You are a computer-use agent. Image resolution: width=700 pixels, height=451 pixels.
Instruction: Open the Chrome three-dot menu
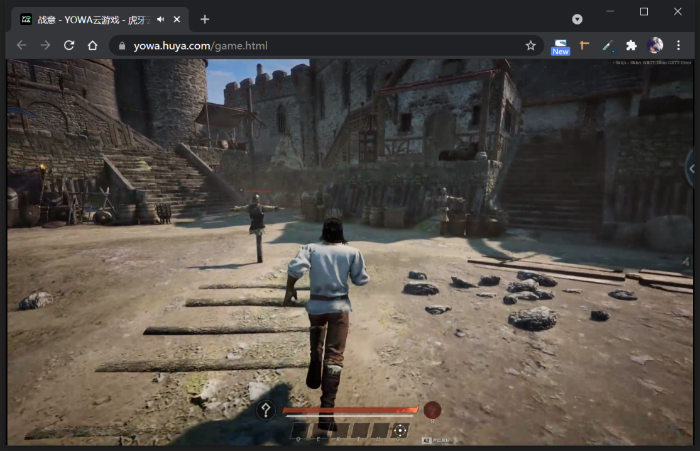click(678, 45)
